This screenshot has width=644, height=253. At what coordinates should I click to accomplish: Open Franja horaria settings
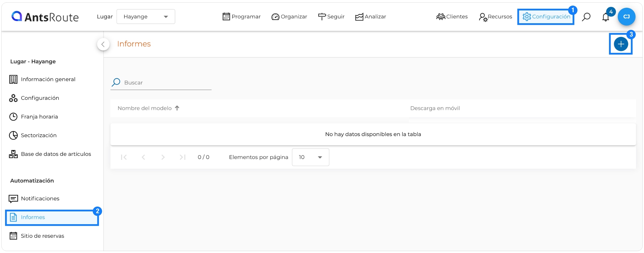tap(33, 117)
